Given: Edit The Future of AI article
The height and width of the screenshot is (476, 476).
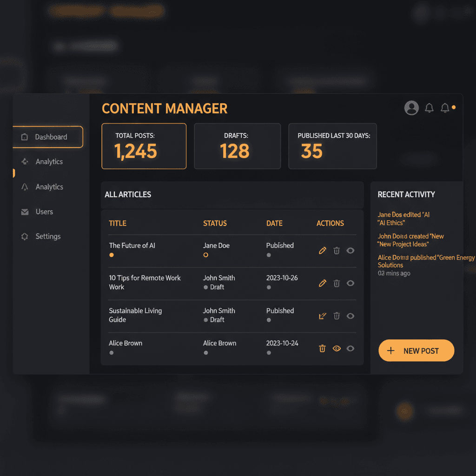Looking at the screenshot, I should click(x=323, y=251).
